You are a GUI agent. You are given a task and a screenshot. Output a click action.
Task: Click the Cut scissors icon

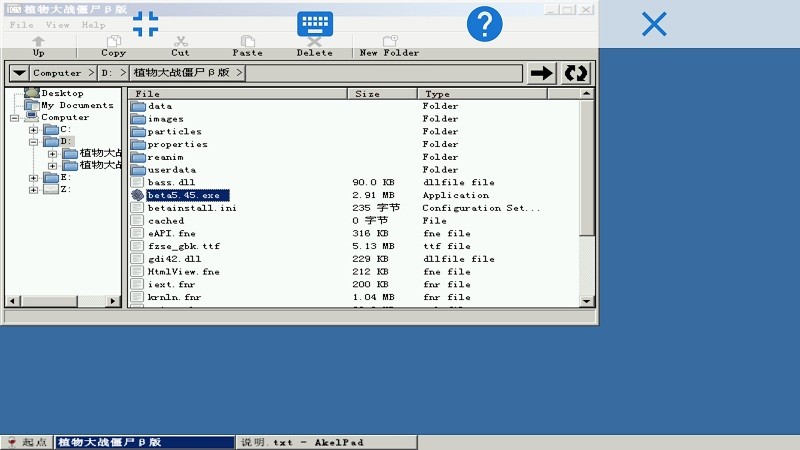click(x=180, y=42)
